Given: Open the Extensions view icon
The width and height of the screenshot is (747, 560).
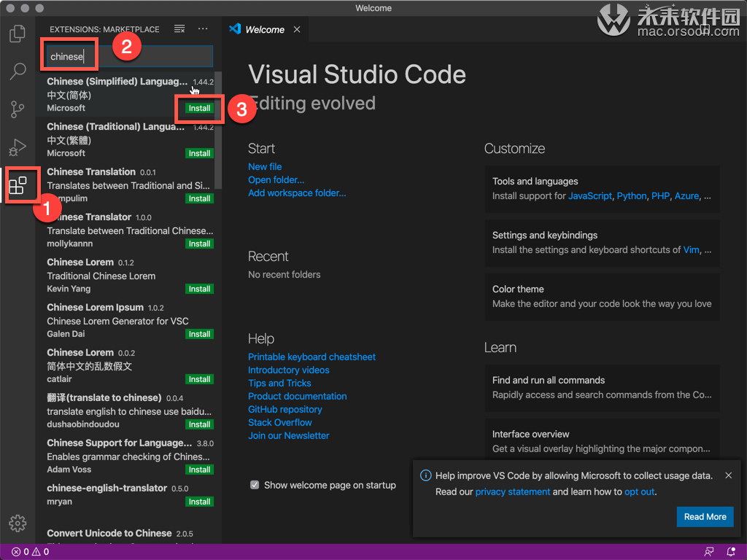Looking at the screenshot, I should coord(18,185).
